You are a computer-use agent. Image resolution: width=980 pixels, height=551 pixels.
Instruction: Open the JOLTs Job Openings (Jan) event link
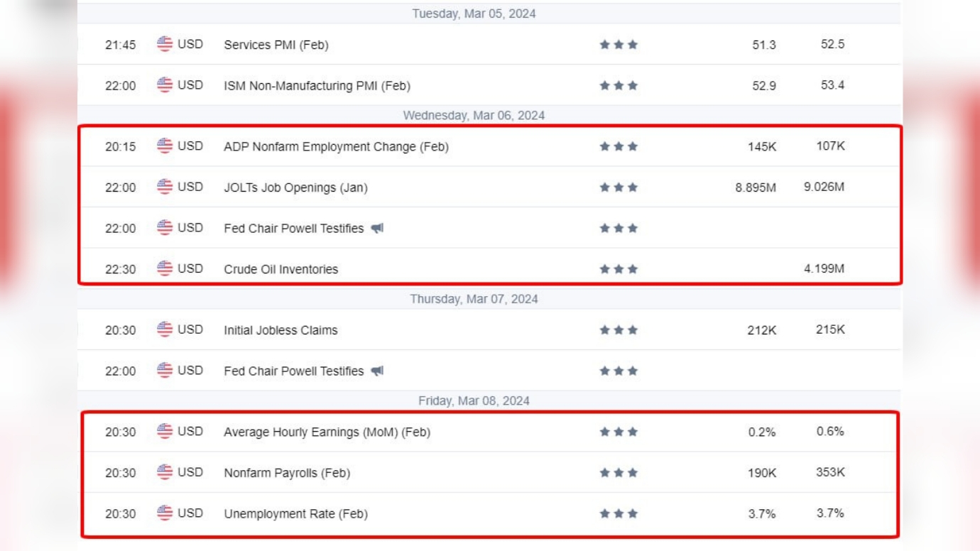coord(295,188)
